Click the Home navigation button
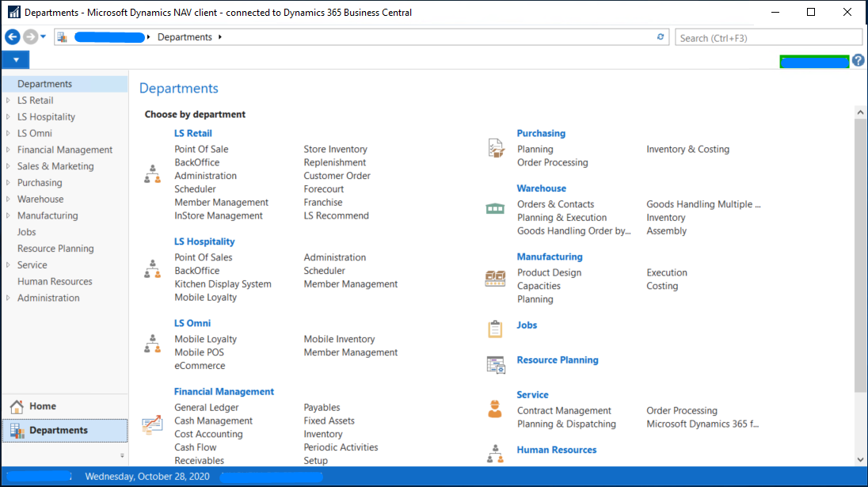868x487 pixels. [65, 406]
